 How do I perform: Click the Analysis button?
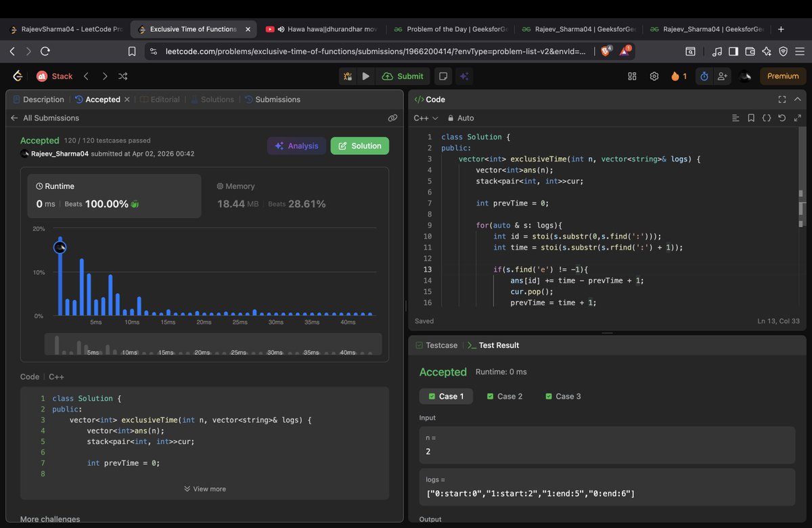click(296, 146)
